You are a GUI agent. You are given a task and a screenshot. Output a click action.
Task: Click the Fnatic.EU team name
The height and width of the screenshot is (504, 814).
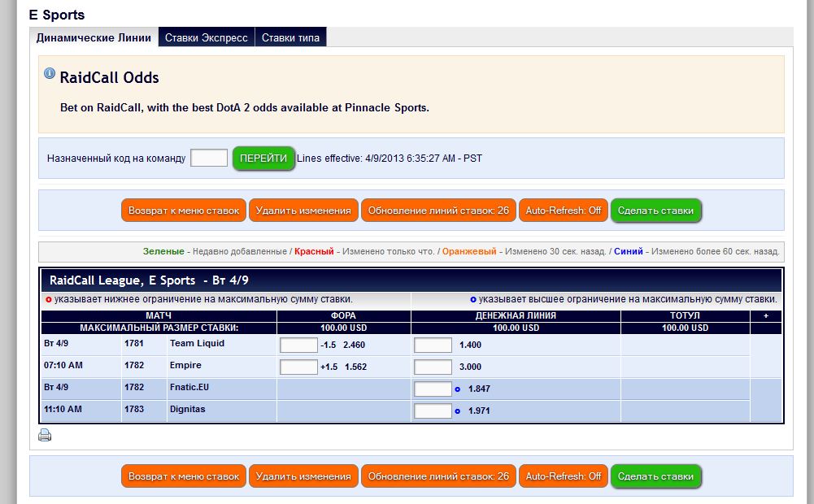click(x=189, y=387)
